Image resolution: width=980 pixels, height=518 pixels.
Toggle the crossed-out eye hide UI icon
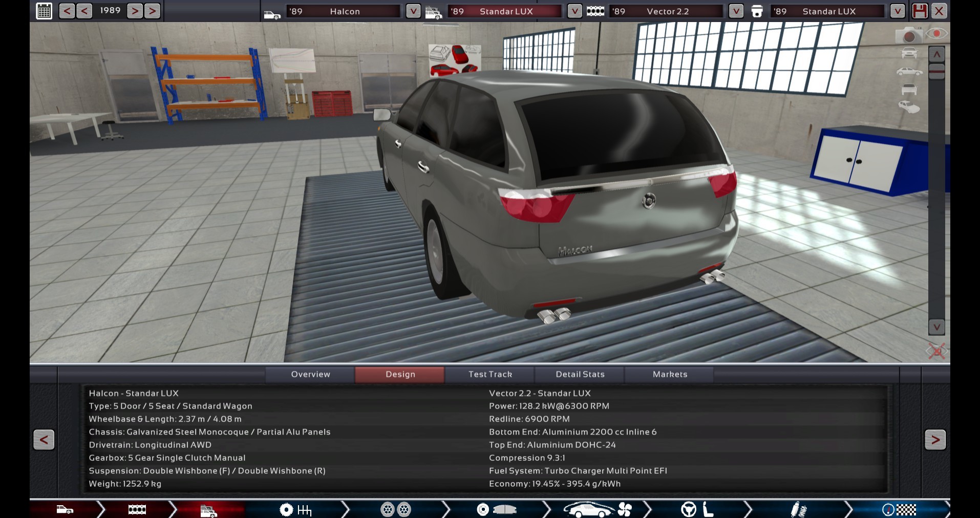(x=936, y=351)
